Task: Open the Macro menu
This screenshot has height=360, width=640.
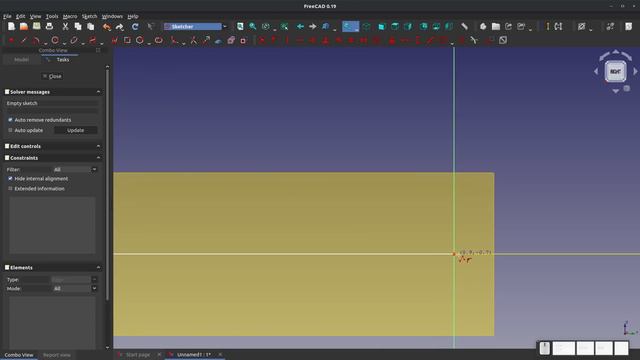Action: 70,16
